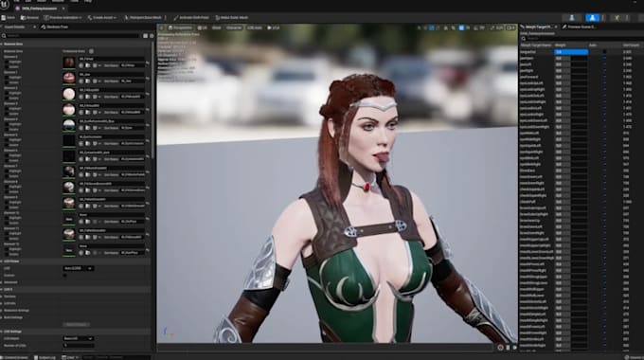Image resolution: width=644 pixels, height=360 pixels.
Task: Click the viewport record button
Action: tap(500, 348)
